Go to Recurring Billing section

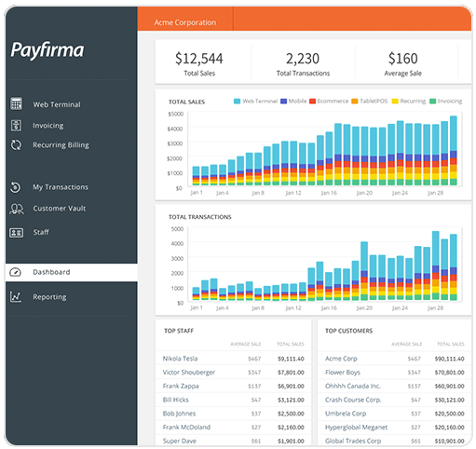coord(61,145)
